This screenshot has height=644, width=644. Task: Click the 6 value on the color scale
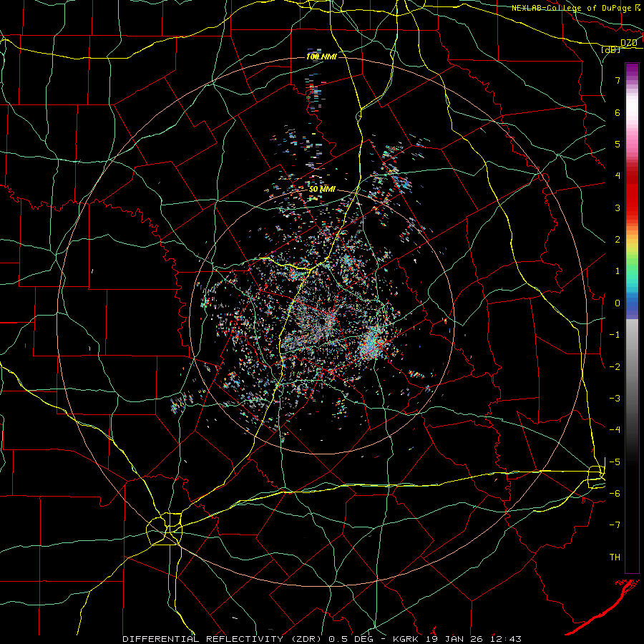pos(618,112)
